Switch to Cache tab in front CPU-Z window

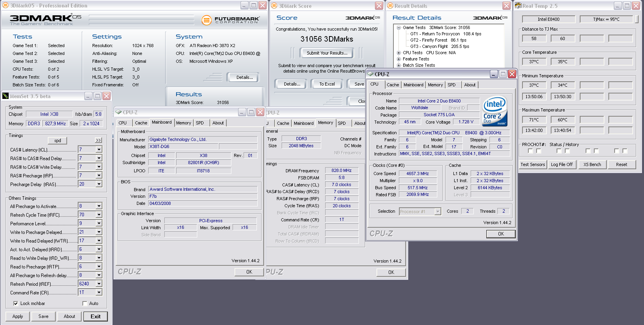click(393, 85)
